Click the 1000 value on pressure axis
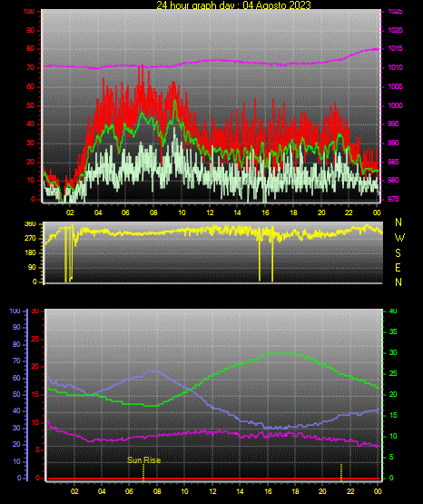Screen dimensions: 423x504 click(395, 105)
